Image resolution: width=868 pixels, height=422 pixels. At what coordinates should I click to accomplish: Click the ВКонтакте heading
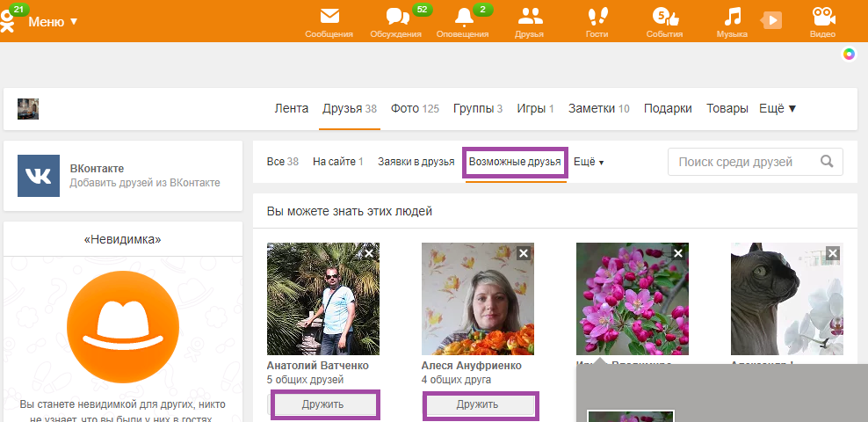97,168
